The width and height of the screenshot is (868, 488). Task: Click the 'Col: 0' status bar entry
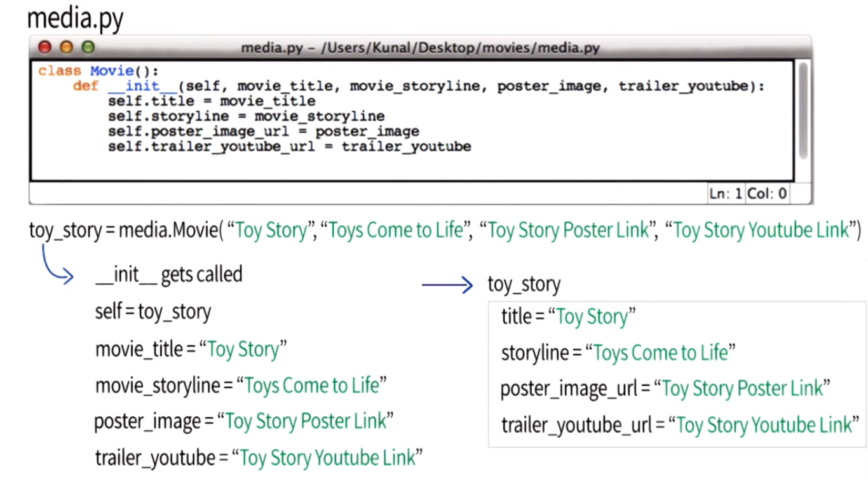pyautogui.click(x=767, y=194)
